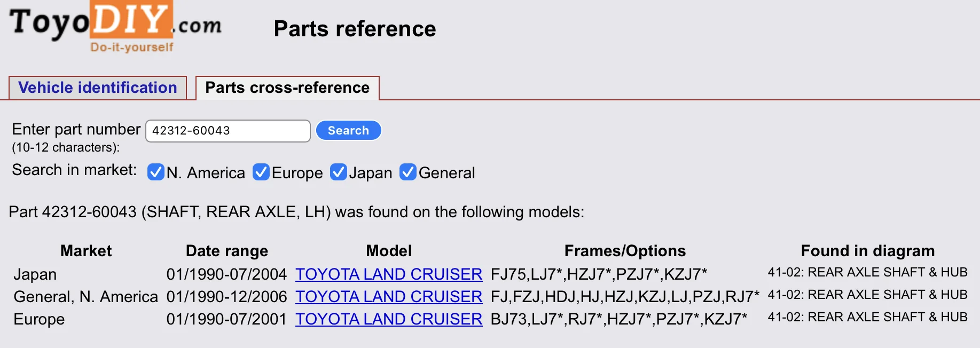Click the General row's rear axle diagram entry
The image size is (980, 348).
tap(867, 295)
